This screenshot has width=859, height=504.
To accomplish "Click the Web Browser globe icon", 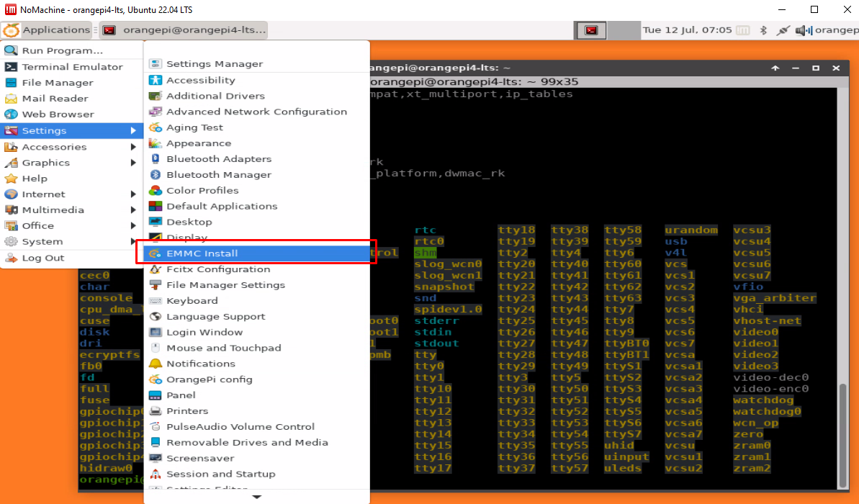I will [x=11, y=114].
